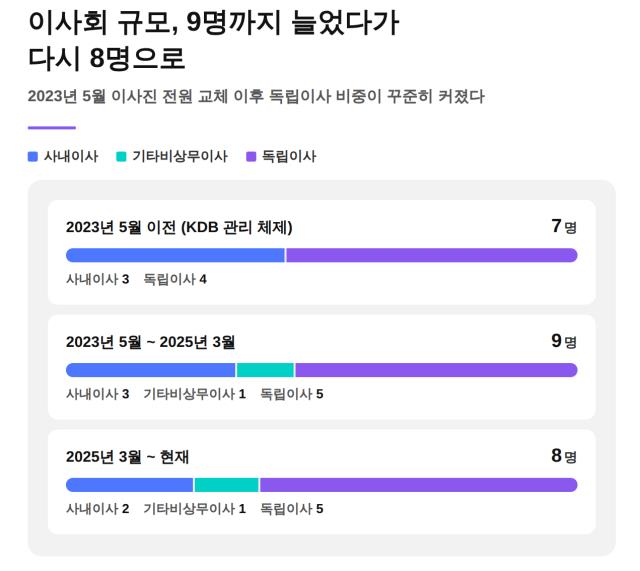Click the teal 기타비상무이사 legend swatch
Screen dimensions: 640x571
[x=121, y=157]
